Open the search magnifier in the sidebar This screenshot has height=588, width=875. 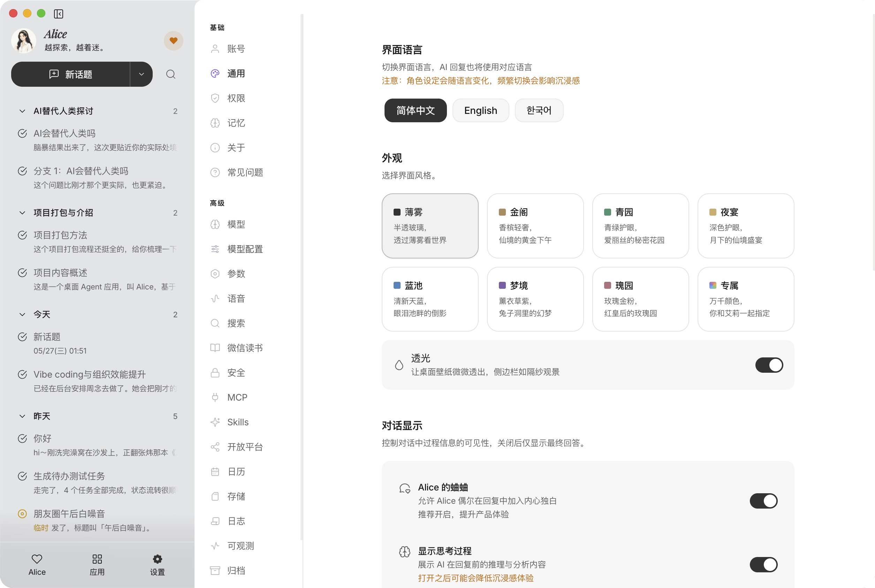(171, 74)
